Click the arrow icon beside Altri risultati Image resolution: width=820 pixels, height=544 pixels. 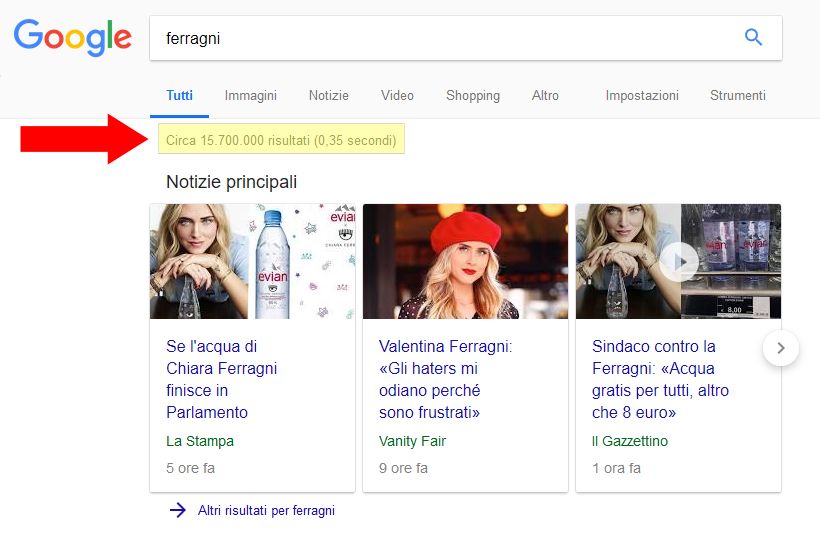(178, 510)
